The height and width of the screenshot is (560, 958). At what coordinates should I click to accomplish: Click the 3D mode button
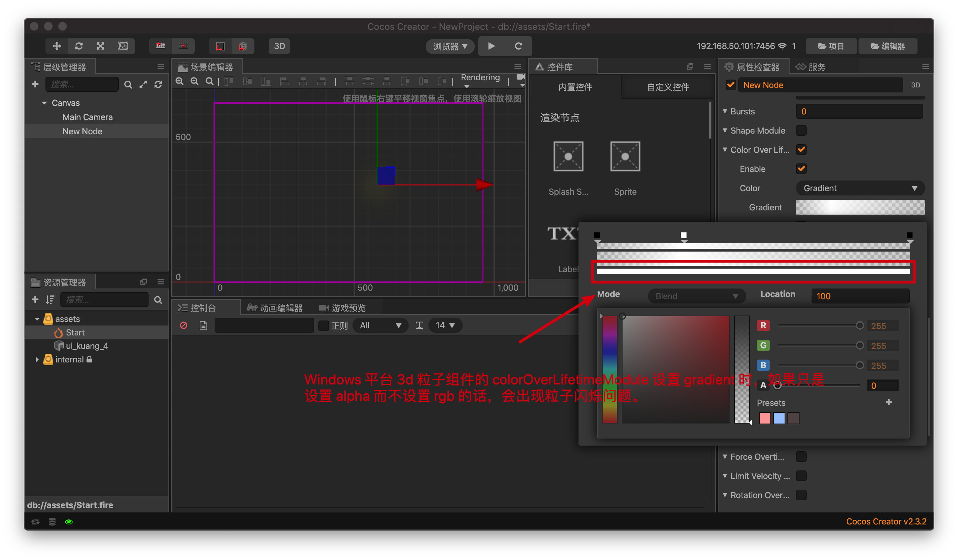coord(279,46)
